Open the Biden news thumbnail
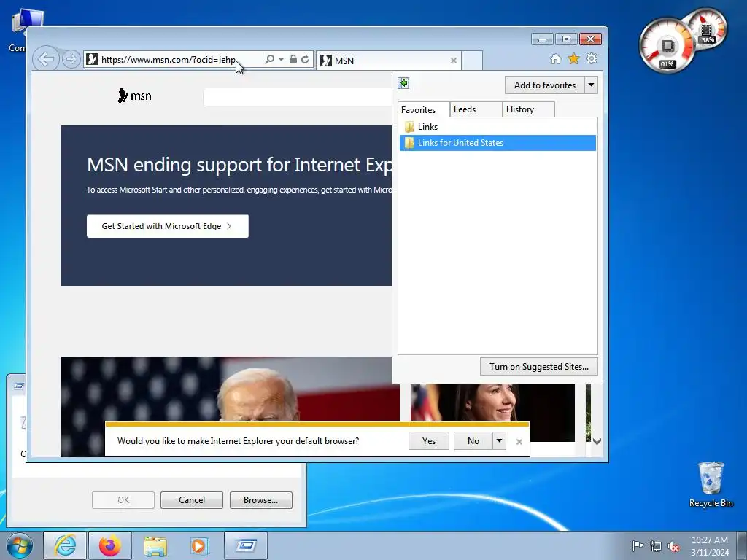 tap(230, 389)
